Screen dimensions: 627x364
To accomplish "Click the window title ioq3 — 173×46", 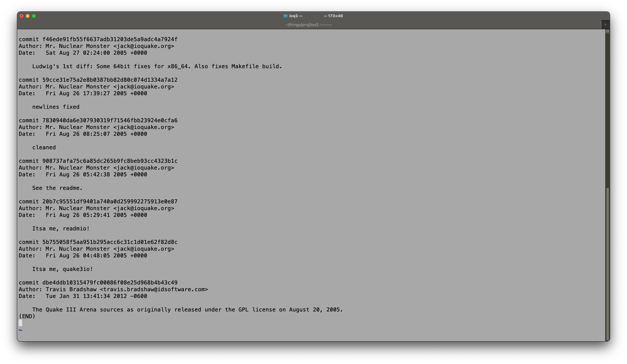I will (316, 16).
